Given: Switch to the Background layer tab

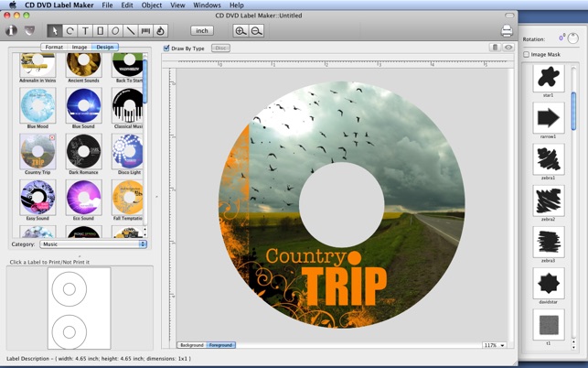Looking at the screenshot, I should 192,345.
